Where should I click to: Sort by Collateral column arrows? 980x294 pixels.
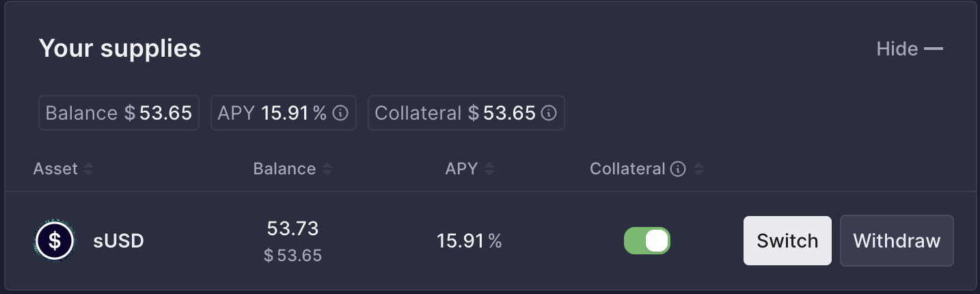(x=698, y=169)
